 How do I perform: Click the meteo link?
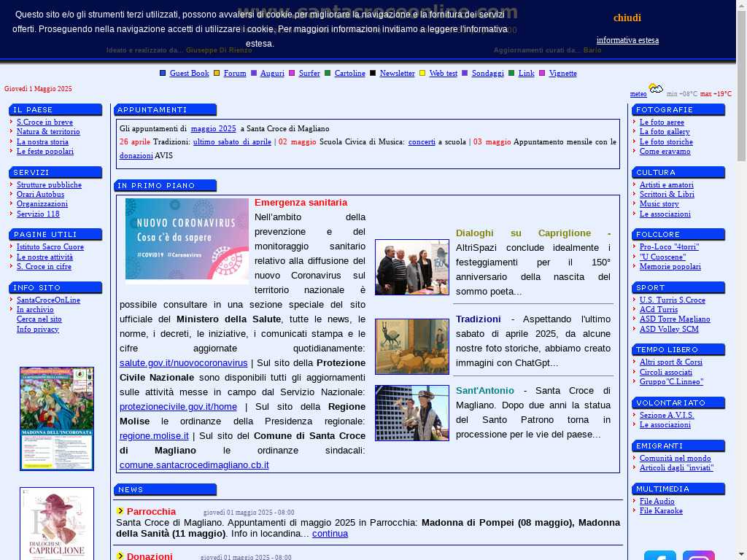638,94
